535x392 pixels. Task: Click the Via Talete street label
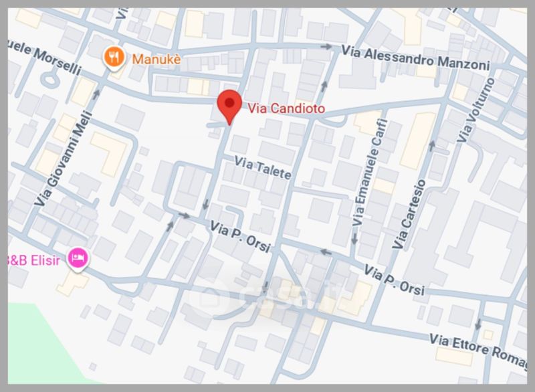tap(263, 168)
